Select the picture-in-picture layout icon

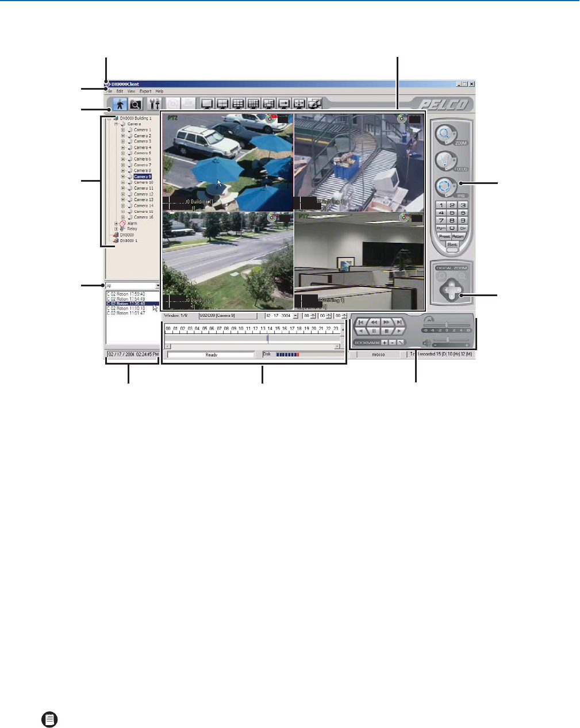coord(268,104)
